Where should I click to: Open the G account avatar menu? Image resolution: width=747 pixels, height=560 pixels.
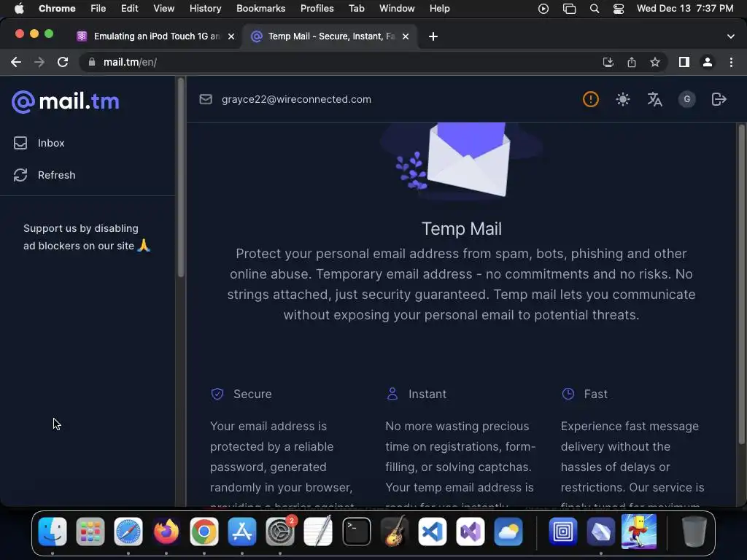[686, 99]
